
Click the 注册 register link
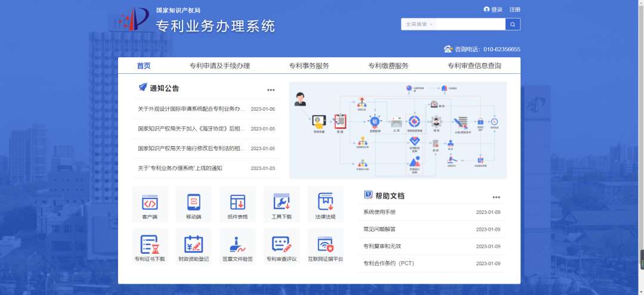[515, 10]
